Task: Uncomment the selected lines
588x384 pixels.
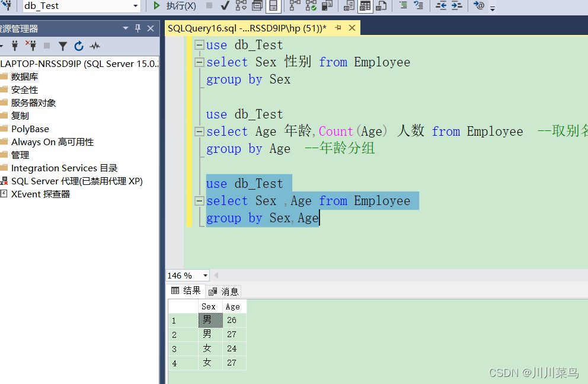Action: pos(418,5)
